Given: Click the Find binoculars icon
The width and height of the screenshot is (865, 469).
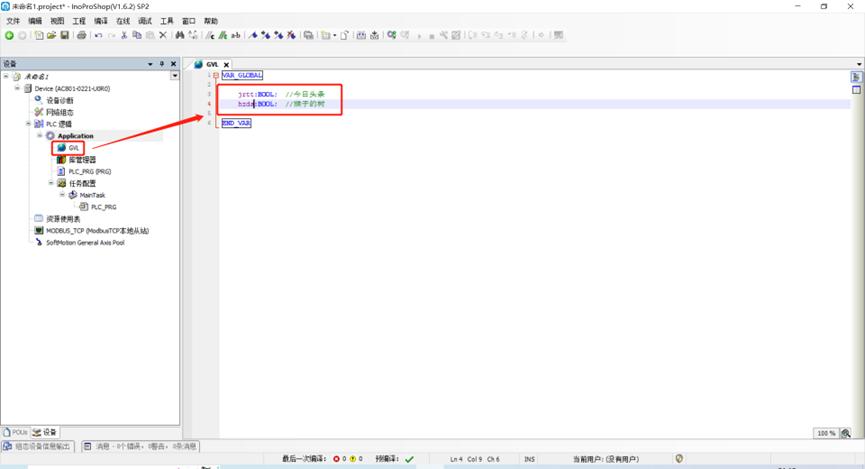Looking at the screenshot, I should click(180, 35).
